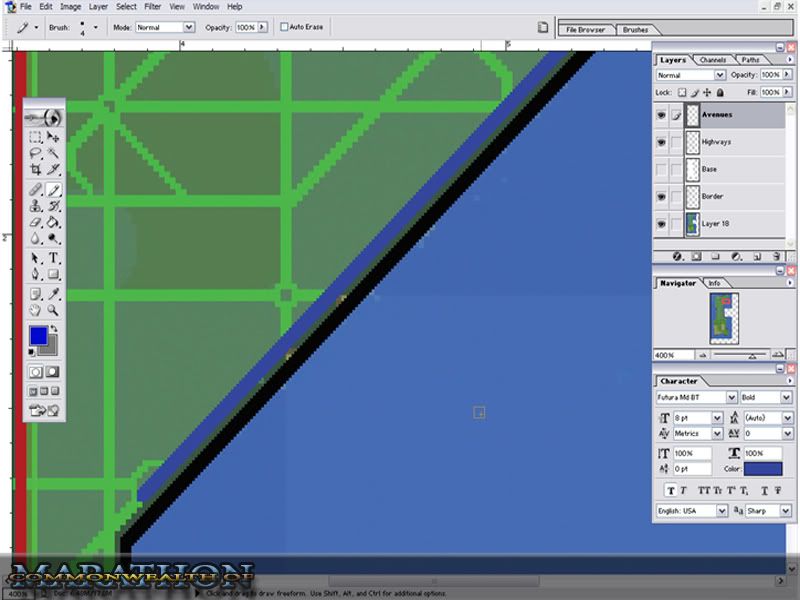This screenshot has height=600, width=800.
Task: Click the File Browser button
Action: coord(586,30)
